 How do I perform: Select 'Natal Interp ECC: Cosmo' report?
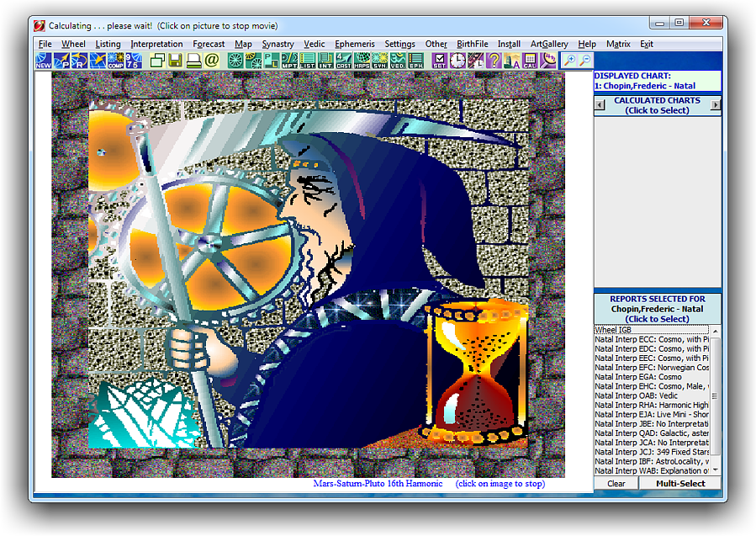tap(652, 340)
